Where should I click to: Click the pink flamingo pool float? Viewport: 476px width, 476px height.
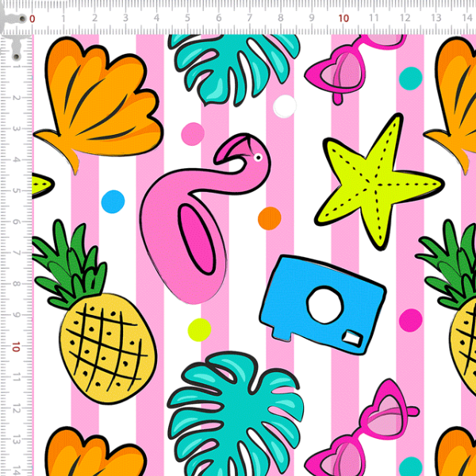204,219
